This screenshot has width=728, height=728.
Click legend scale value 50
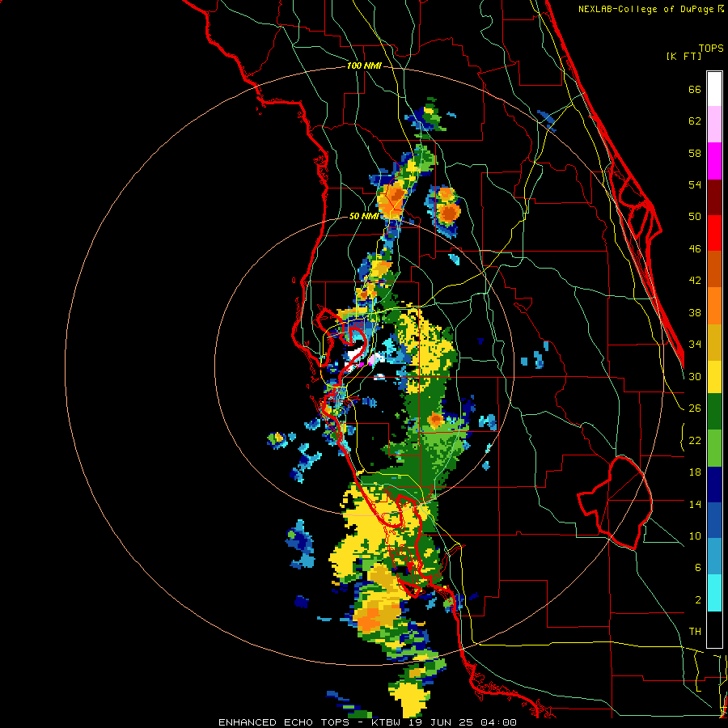tap(695, 216)
